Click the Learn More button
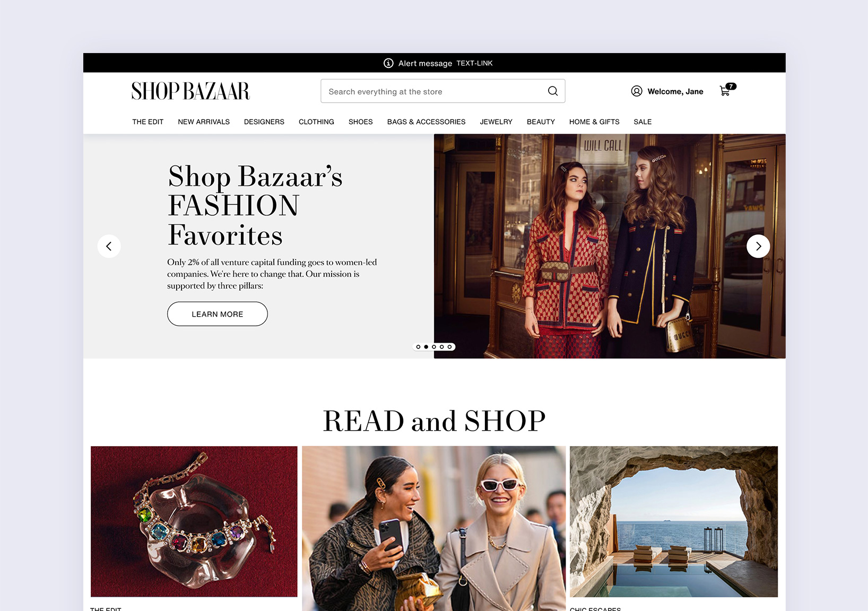This screenshot has height=611, width=868. point(217,314)
